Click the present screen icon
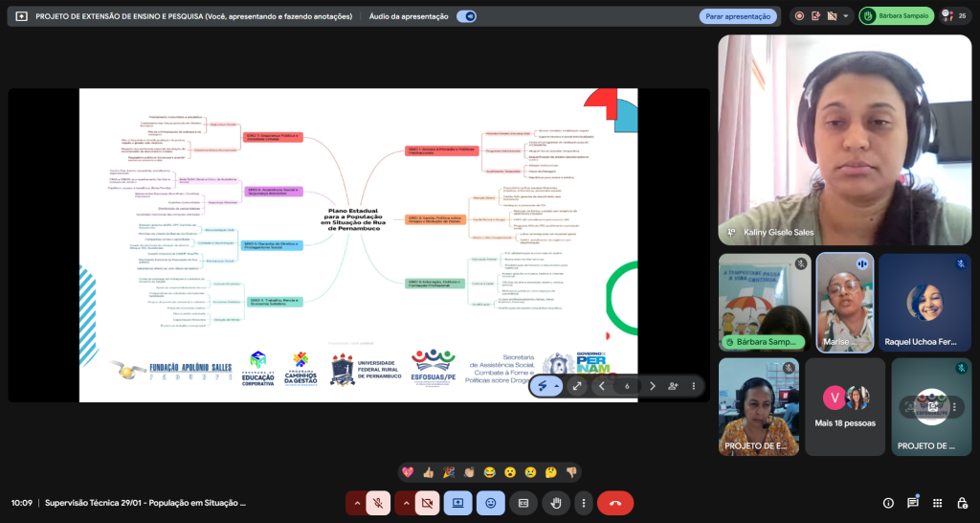Image resolution: width=980 pixels, height=523 pixels. pos(458,503)
